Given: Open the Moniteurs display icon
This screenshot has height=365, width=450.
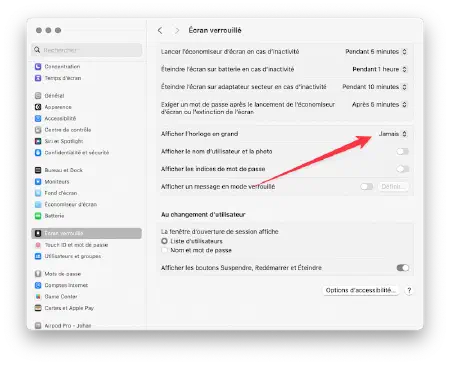Looking at the screenshot, I should (x=38, y=182).
